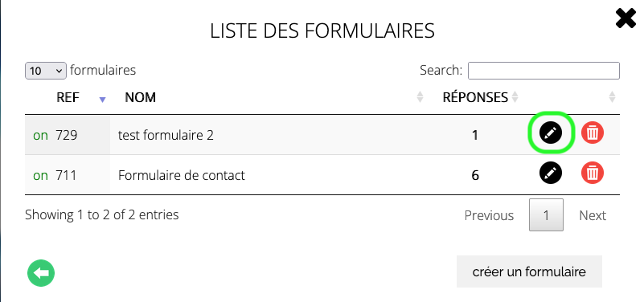Toggle on status for form 711
This screenshot has height=302, width=644.
pos(41,176)
